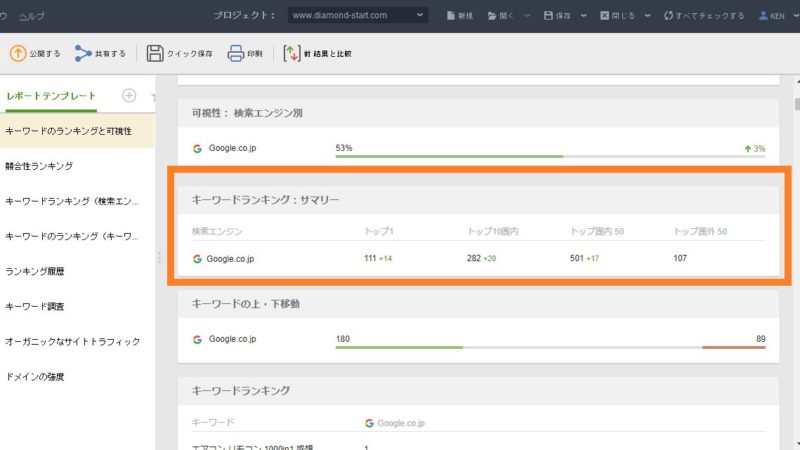Select ランキング履歴 template

tap(78, 271)
